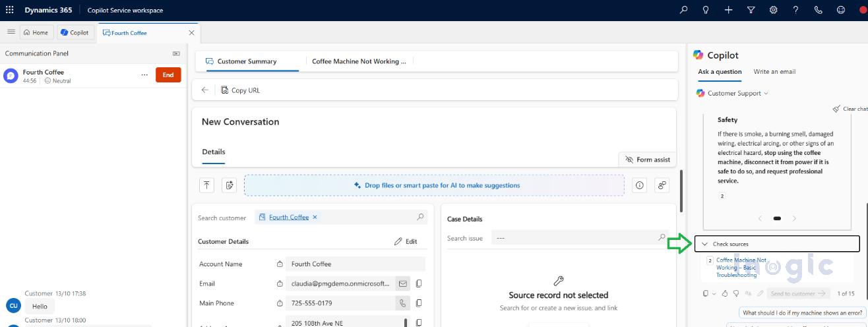Image resolution: width=868 pixels, height=327 pixels.
Task: Go to previous Copilot response card
Action: click(760, 218)
